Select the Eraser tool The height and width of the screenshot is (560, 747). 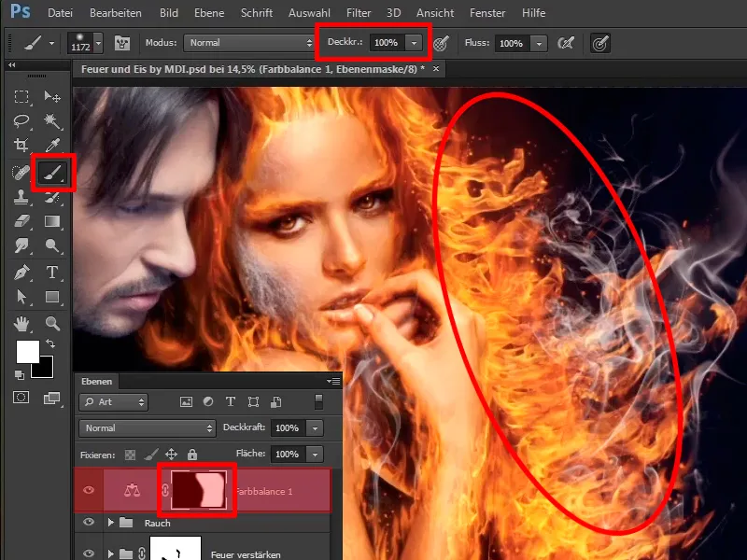click(x=21, y=221)
